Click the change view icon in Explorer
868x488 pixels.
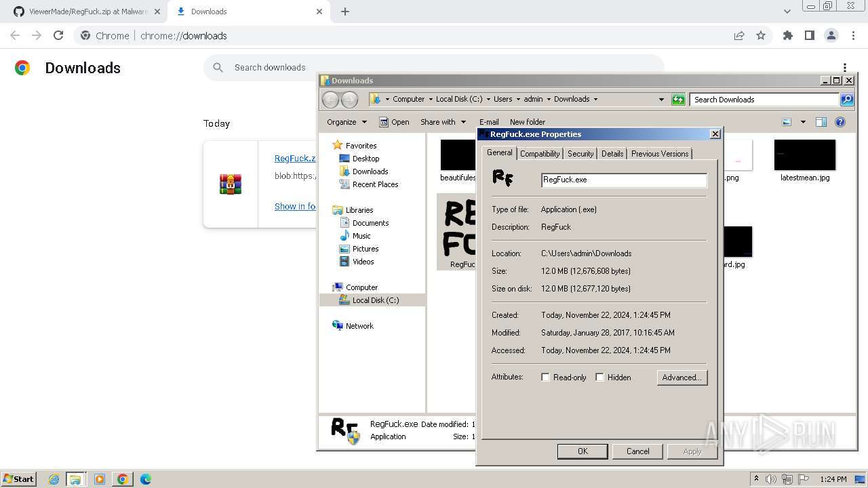(x=787, y=122)
